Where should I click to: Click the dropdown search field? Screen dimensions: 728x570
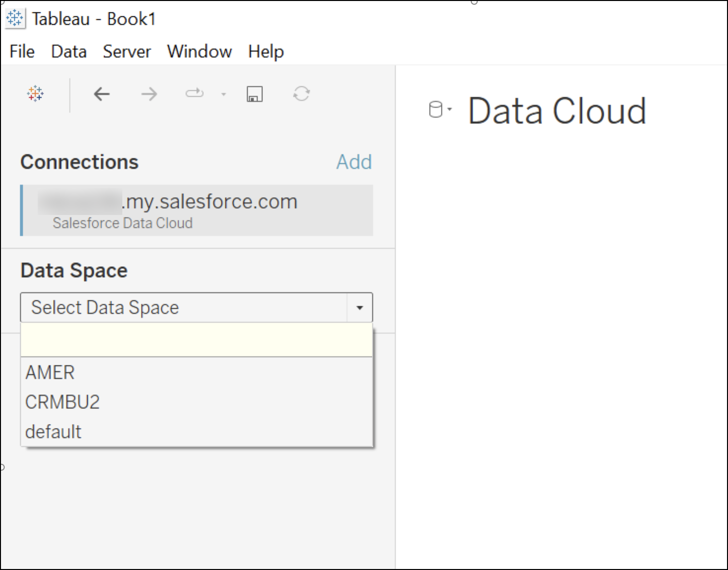[196, 340]
